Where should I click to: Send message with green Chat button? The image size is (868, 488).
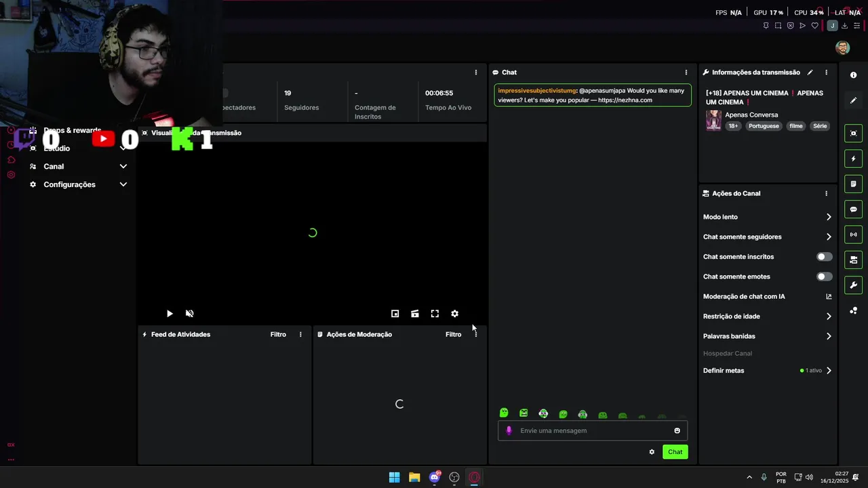[x=675, y=452]
